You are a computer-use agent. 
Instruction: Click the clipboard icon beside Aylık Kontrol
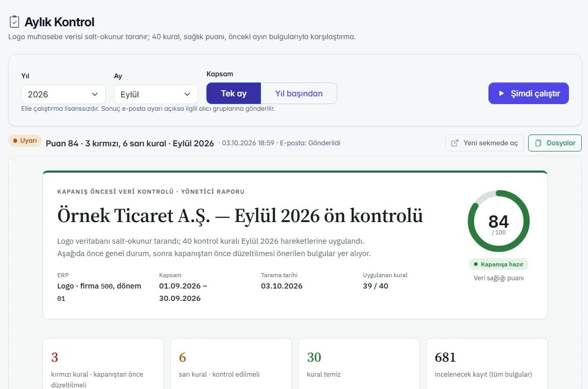click(14, 22)
